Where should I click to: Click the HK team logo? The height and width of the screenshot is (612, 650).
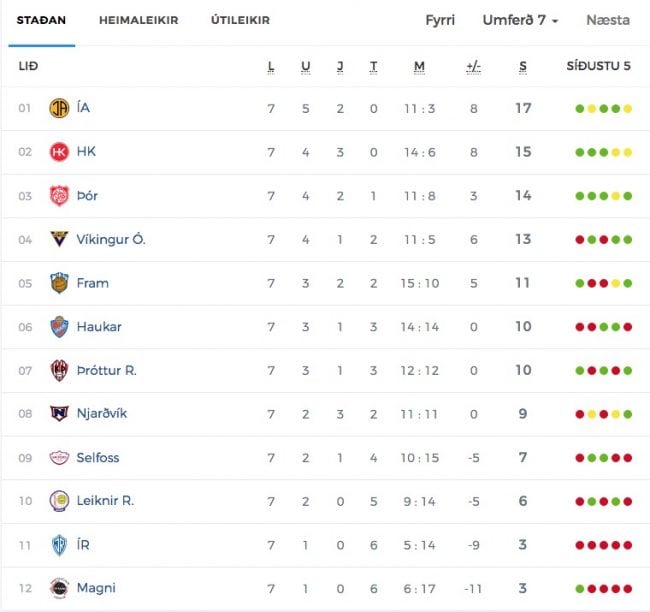tap(59, 152)
